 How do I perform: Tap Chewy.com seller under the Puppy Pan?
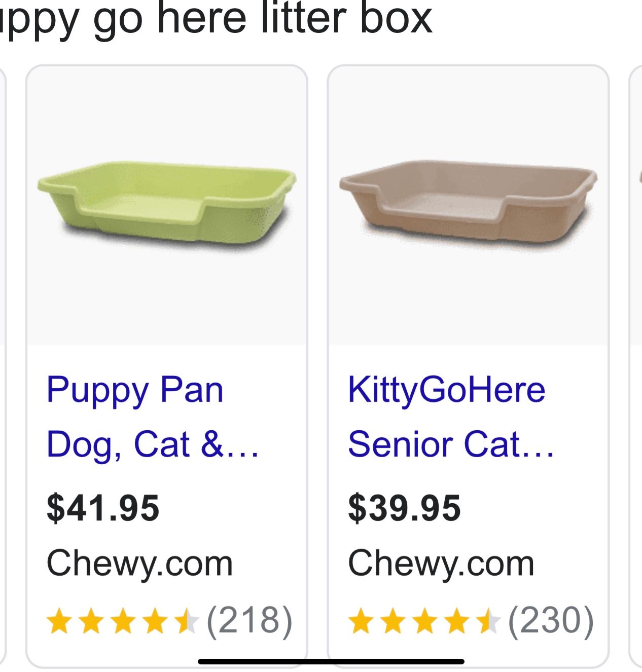139,563
